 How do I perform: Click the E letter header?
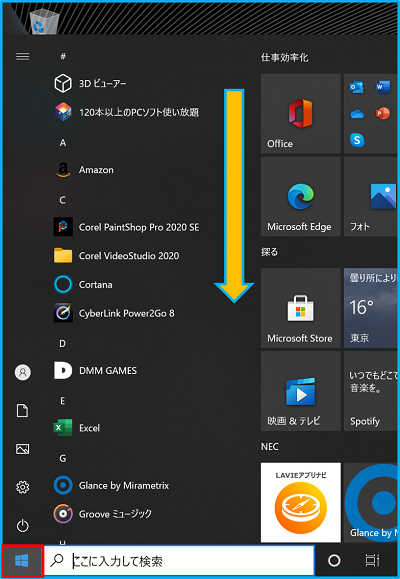click(x=62, y=401)
